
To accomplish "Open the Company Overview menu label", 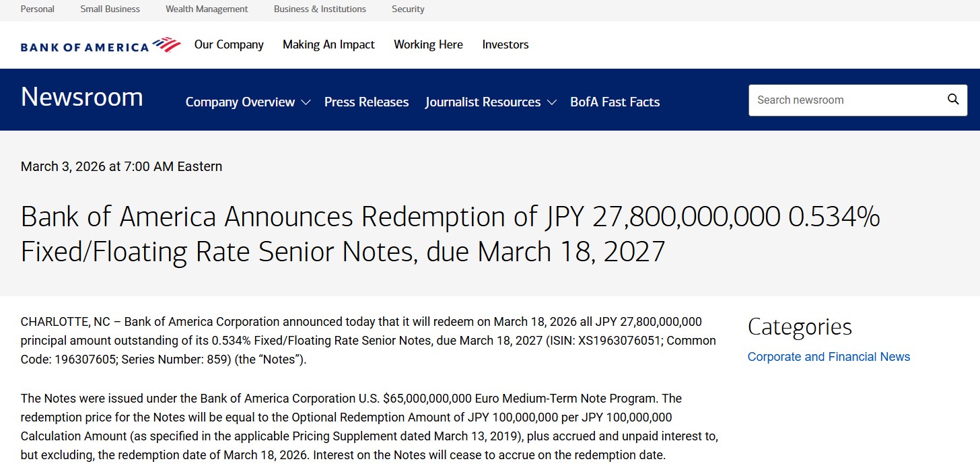I will (x=240, y=102).
